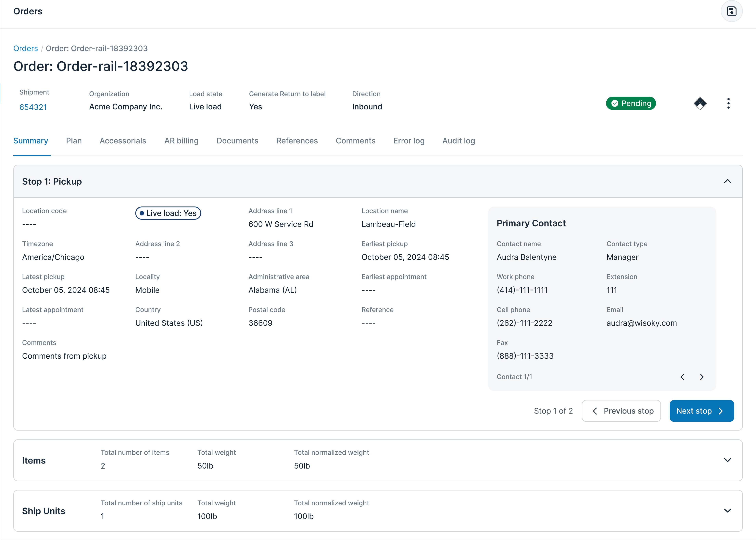
Task: Open the Plan tab
Action: pyautogui.click(x=74, y=141)
